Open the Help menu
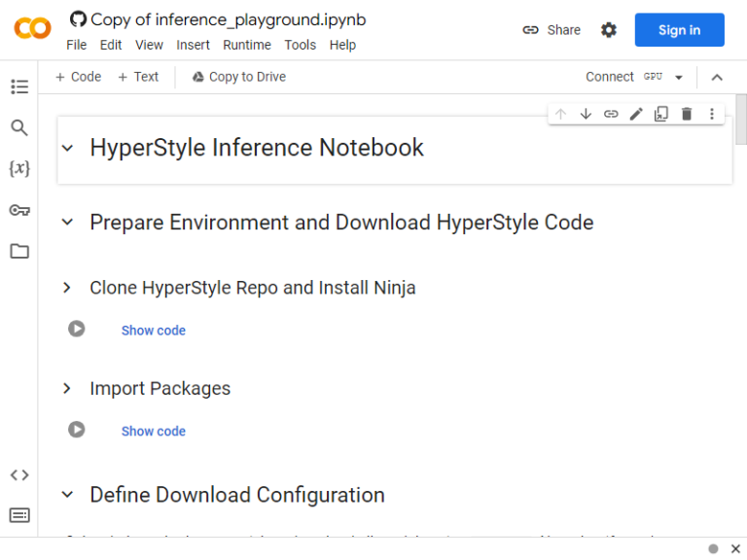This screenshot has width=747, height=560. (342, 45)
